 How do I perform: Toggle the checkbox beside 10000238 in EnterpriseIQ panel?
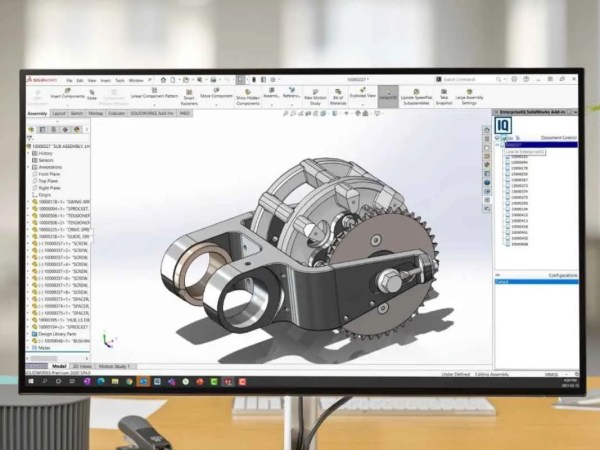pyautogui.click(x=507, y=174)
